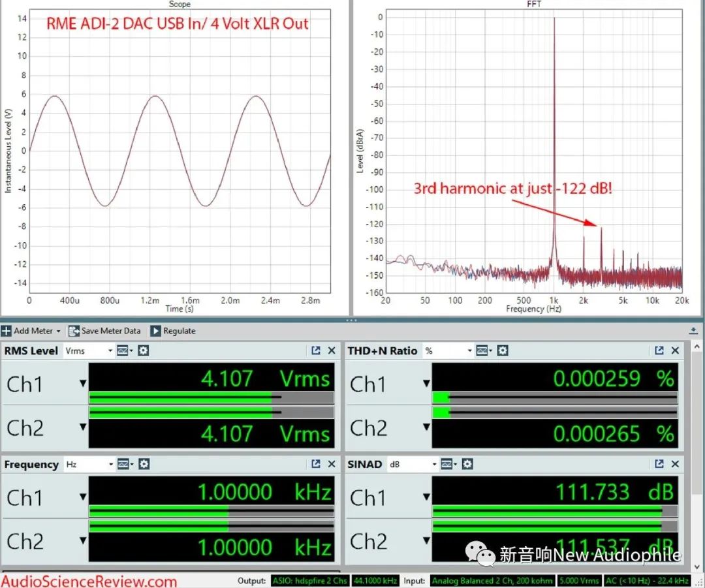Viewport: 705px width, 588px height.
Task: Click AC (<10 Hz) - 22.4 kHz filter status
Action: click(648, 581)
